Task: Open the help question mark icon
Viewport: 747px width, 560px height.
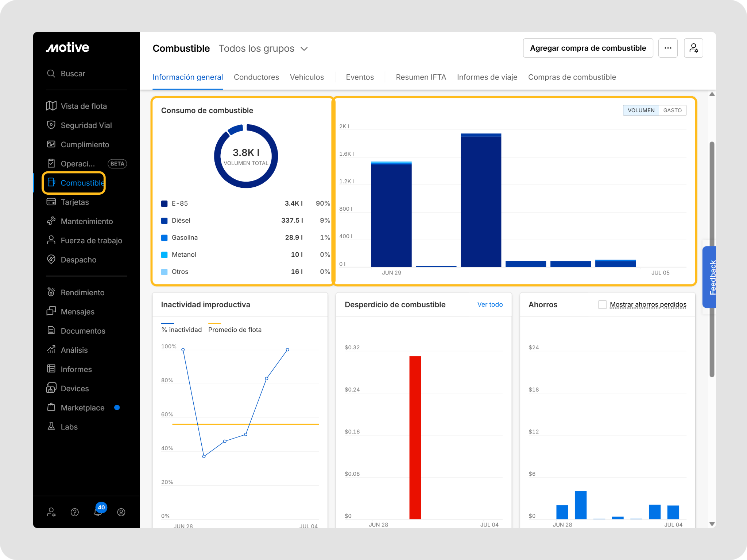Action: [75, 512]
